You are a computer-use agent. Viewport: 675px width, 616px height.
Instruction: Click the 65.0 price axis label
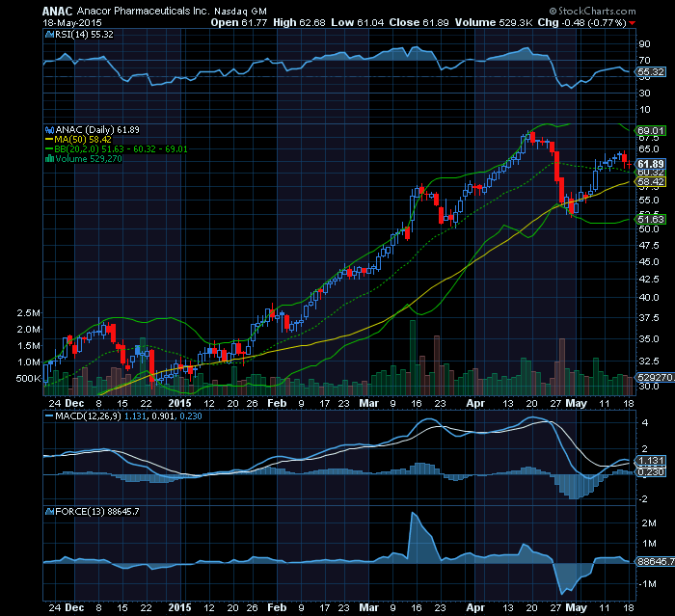648,149
